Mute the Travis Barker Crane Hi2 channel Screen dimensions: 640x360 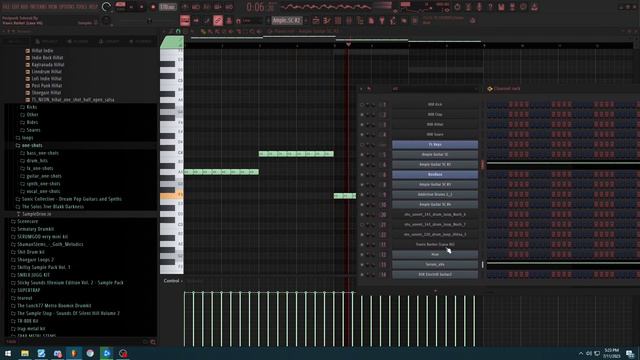tap(362, 244)
